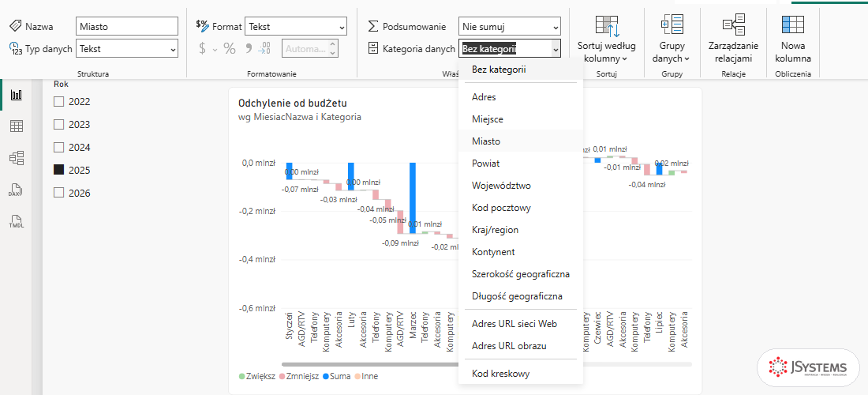
Task: Expand Sortuj według kolumny chevron
Action: [624, 58]
